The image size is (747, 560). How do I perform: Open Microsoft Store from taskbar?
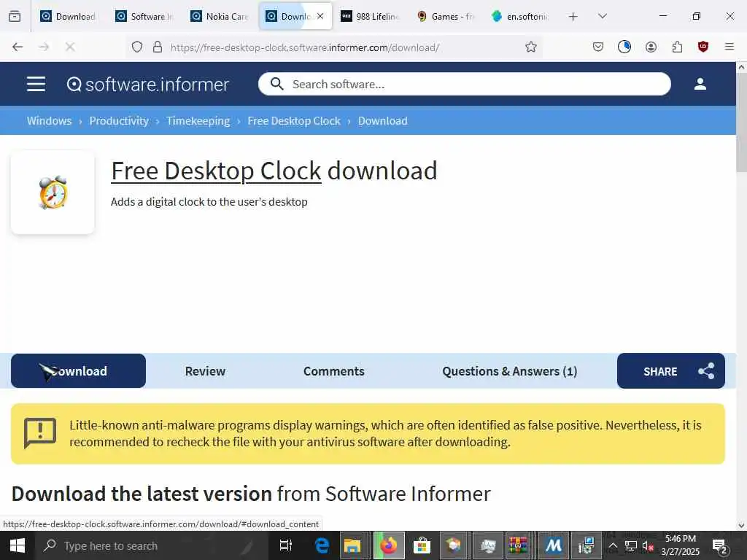422,545
